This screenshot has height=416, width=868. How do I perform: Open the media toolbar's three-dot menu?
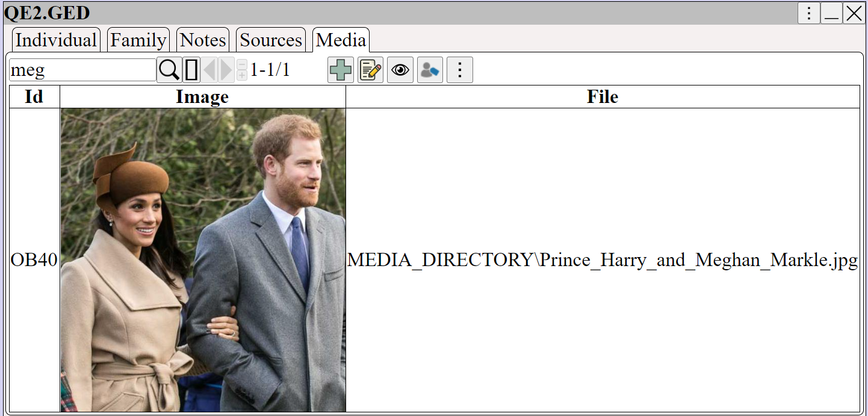(x=460, y=70)
